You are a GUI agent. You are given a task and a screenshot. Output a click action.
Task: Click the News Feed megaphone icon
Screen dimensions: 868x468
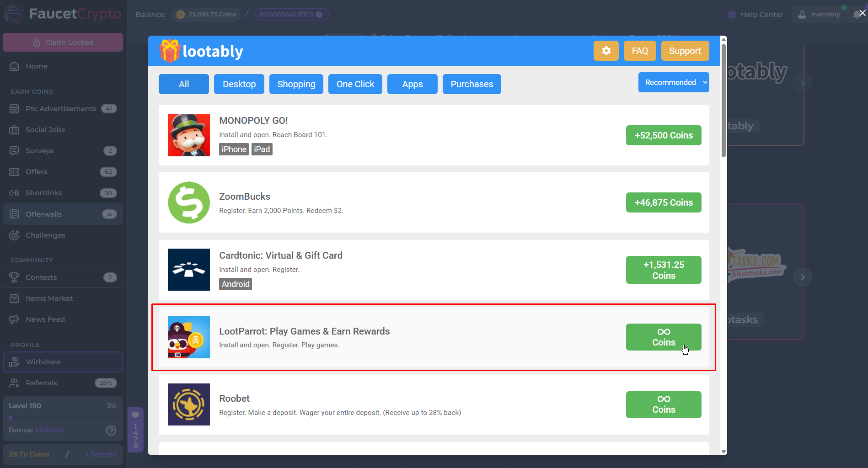point(14,319)
